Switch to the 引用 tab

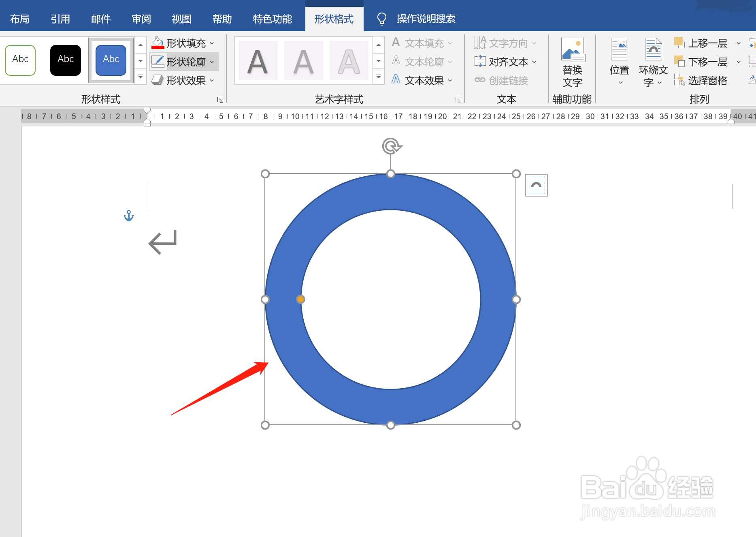tap(60, 19)
